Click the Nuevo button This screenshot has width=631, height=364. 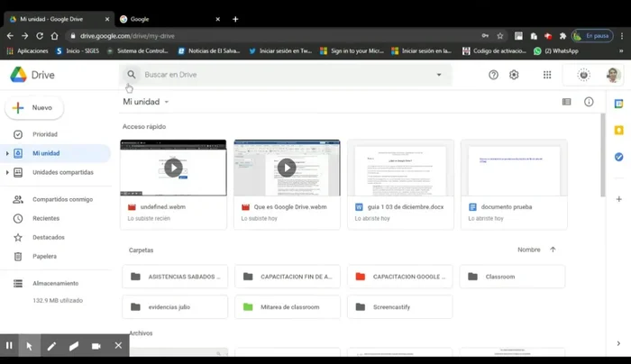coord(34,107)
